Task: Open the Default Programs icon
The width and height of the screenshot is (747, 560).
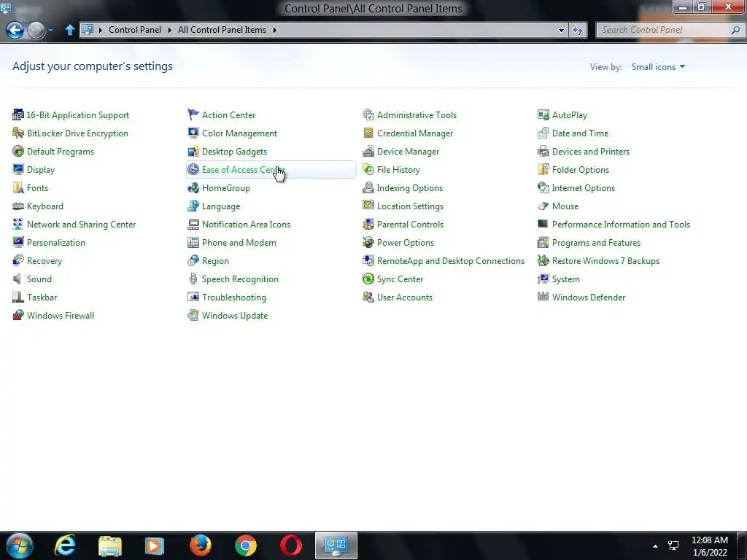Action: click(x=18, y=152)
